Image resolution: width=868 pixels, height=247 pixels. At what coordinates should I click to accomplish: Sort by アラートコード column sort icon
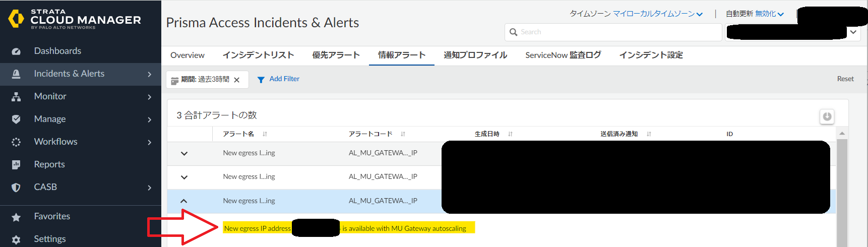(403, 134)
